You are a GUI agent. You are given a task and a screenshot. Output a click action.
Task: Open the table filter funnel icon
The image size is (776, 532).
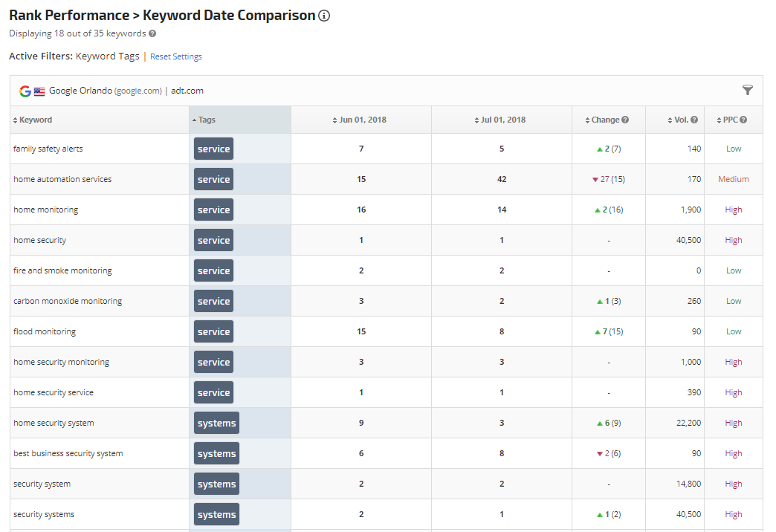[x=747, y=90]
